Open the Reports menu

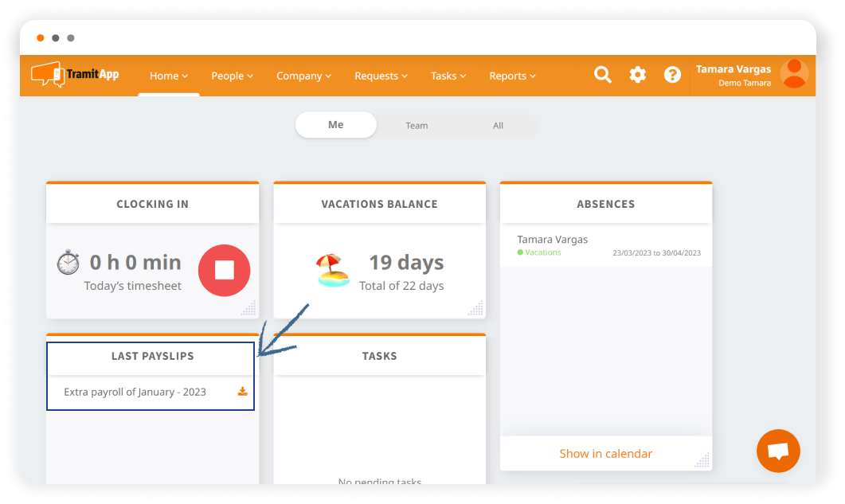512,76
